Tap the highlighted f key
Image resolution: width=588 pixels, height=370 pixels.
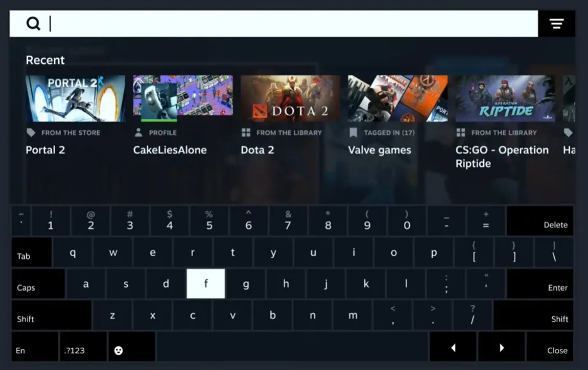click(x=206, y=284)
